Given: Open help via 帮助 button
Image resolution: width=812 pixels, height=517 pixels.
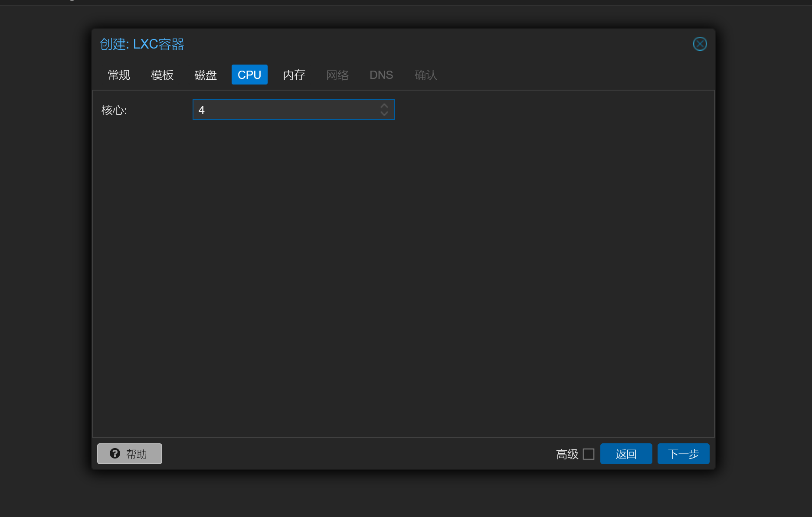Looking at the screenshot, I should (130, 454).
